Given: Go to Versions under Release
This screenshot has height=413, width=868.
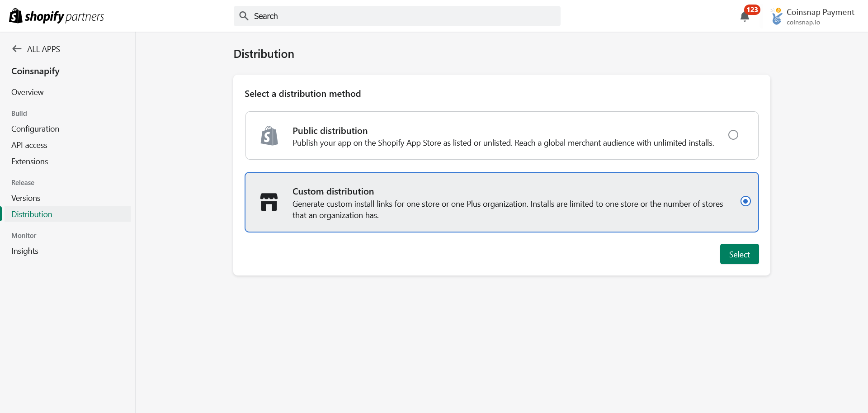Looking at the screenshot, I should pos(26,198).
